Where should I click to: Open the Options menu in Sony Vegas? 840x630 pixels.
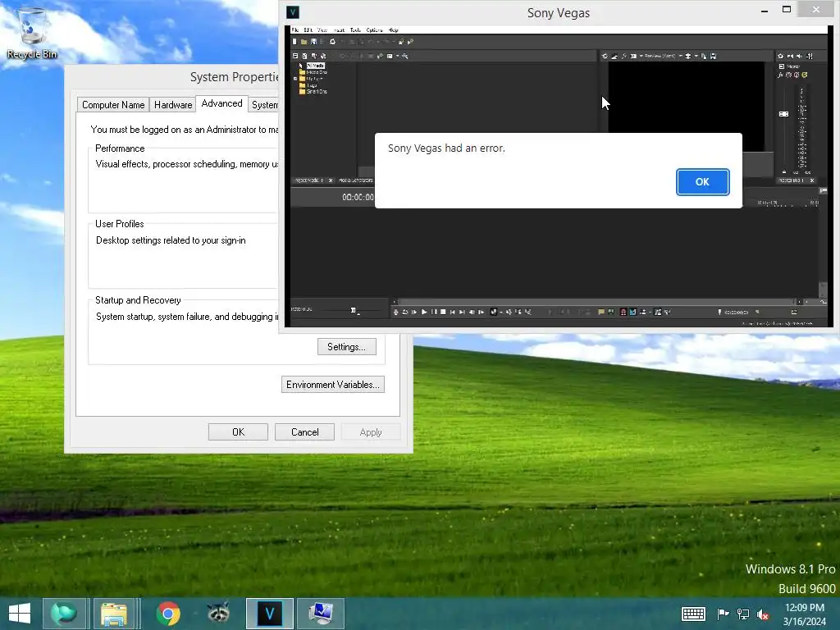pos(374,30)
